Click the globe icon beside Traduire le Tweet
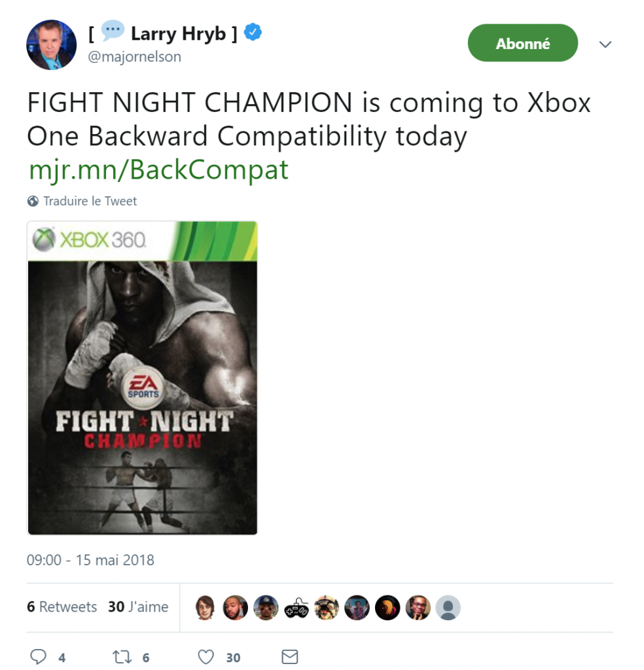The width and height of the screenshot is (644, 670). pos(33,201)
